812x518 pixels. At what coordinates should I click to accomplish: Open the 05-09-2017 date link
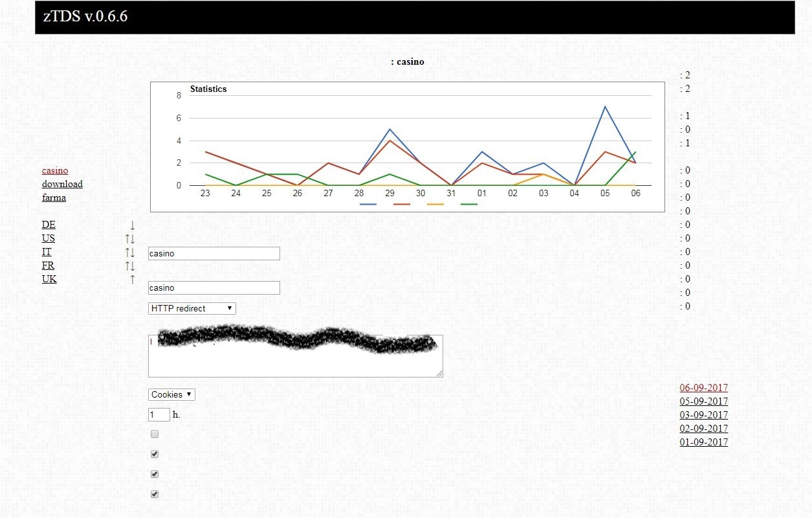tap(703, 401)
